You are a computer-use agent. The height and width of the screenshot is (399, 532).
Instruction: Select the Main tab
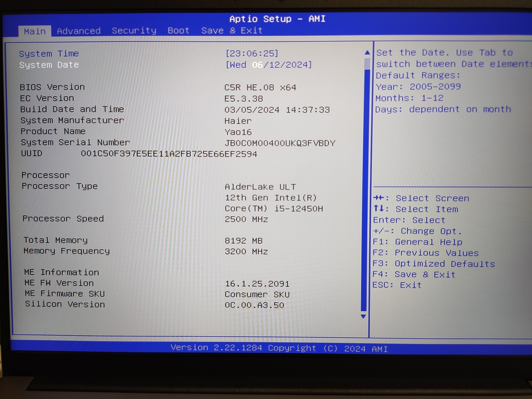point(35,31)
